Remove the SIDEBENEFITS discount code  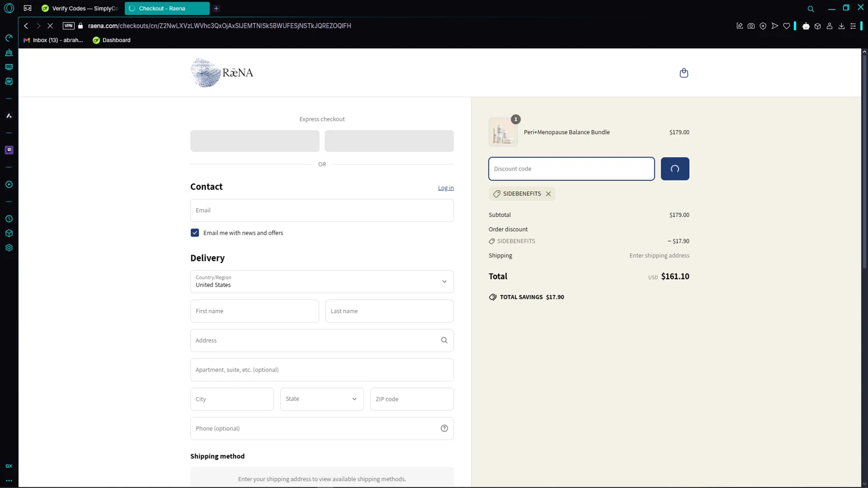pos(548,194)
